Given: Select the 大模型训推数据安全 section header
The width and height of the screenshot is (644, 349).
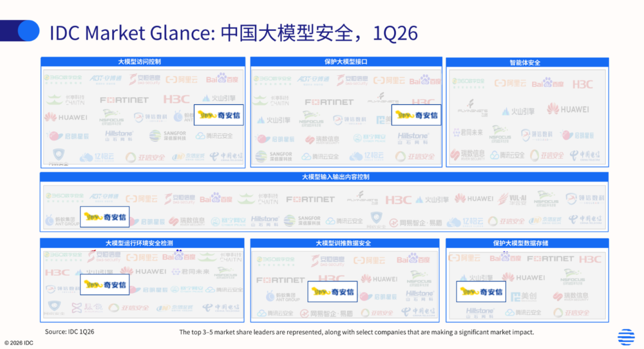Looking at the screenshot, I should point(345,243).
